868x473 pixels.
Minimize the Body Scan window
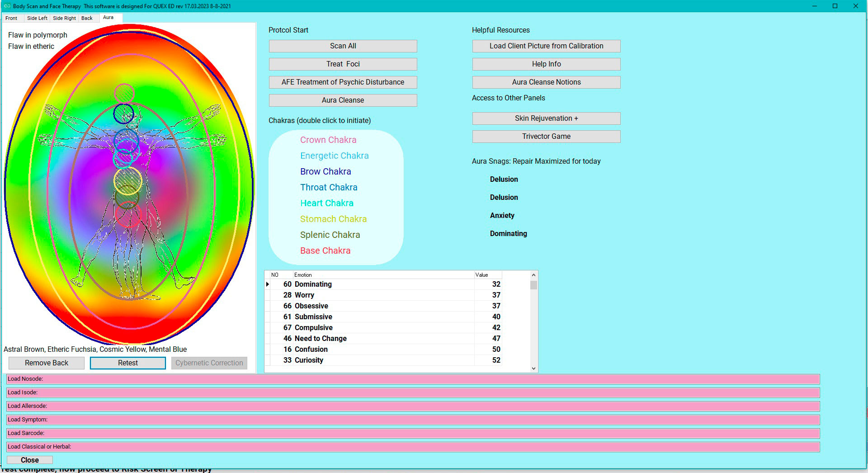click(x=815, y=6)
